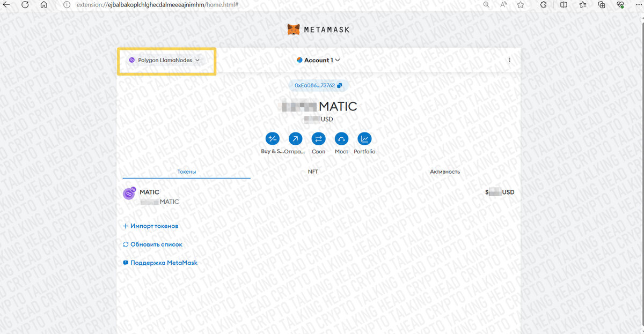644x334 pixels.
Task: Click the MetaMask fox logo
Action: tap(293, 29)
